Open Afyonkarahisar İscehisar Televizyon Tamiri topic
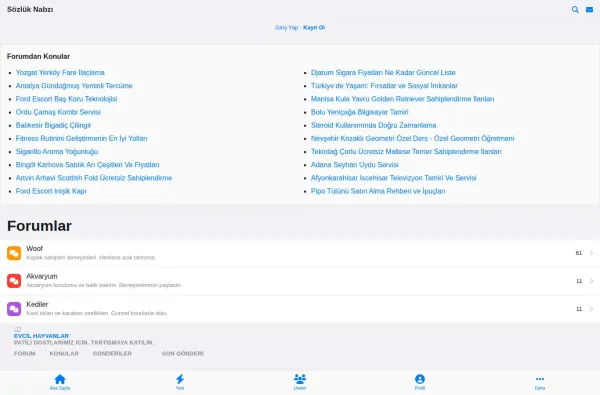This screenshot has height=395, width=600. pyautogui.click(x=393, y=178)
